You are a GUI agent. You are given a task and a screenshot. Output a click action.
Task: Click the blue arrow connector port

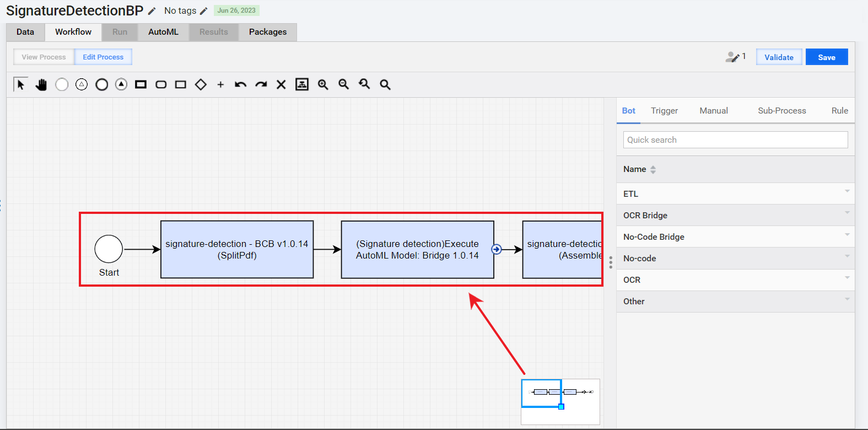pos(497,249)
